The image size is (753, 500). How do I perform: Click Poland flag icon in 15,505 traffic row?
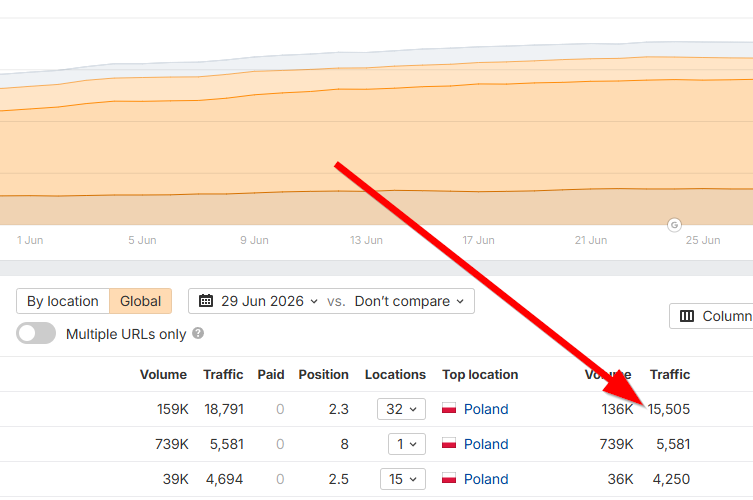(449, 409)
